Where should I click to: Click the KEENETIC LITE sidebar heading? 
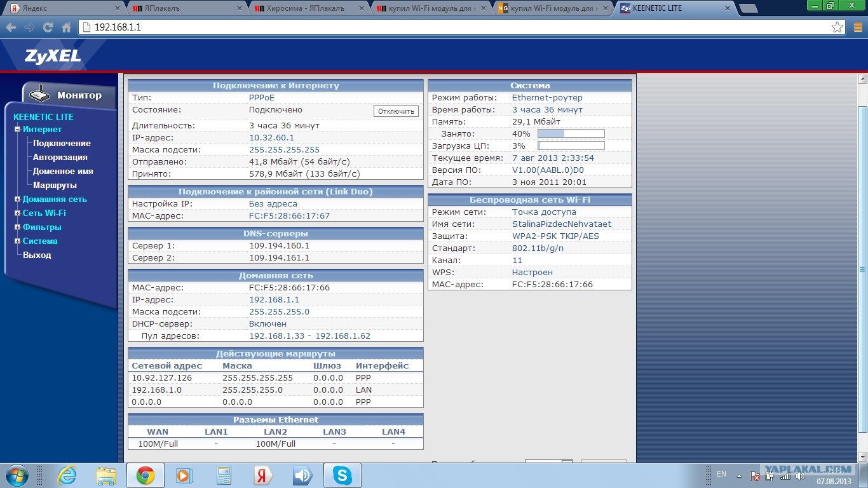(43, 117)
